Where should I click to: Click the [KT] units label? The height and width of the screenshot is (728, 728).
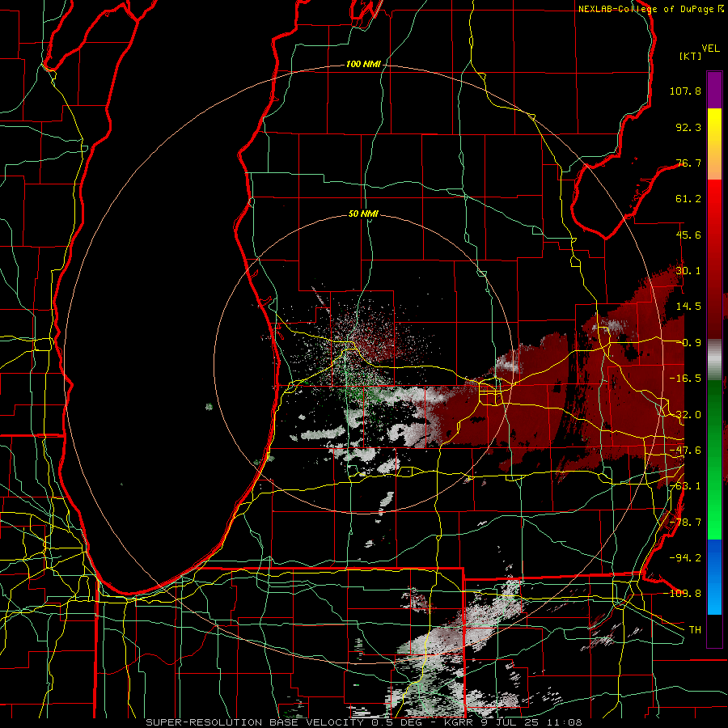tap(690, 56)
